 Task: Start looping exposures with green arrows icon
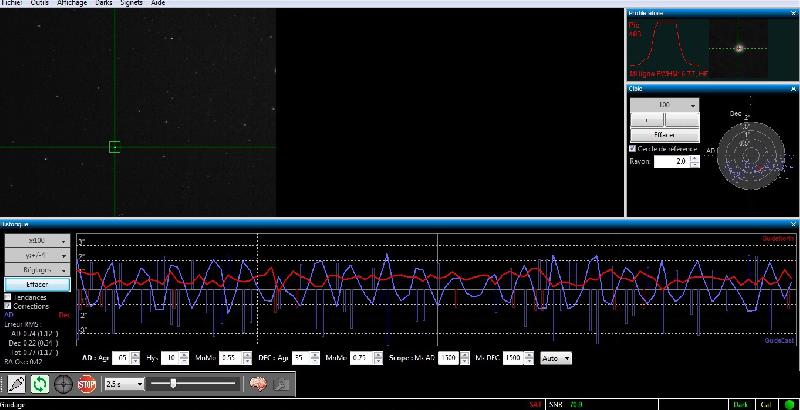(x=40, y=383)
